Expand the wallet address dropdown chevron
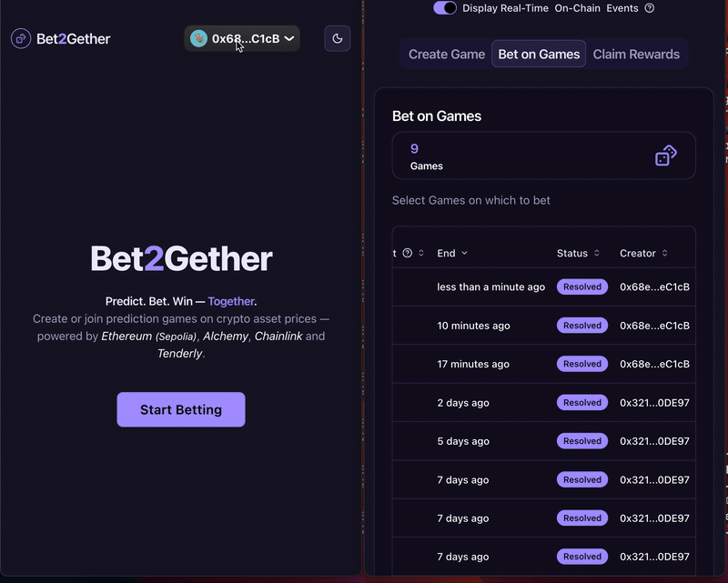 click(289, 38)
